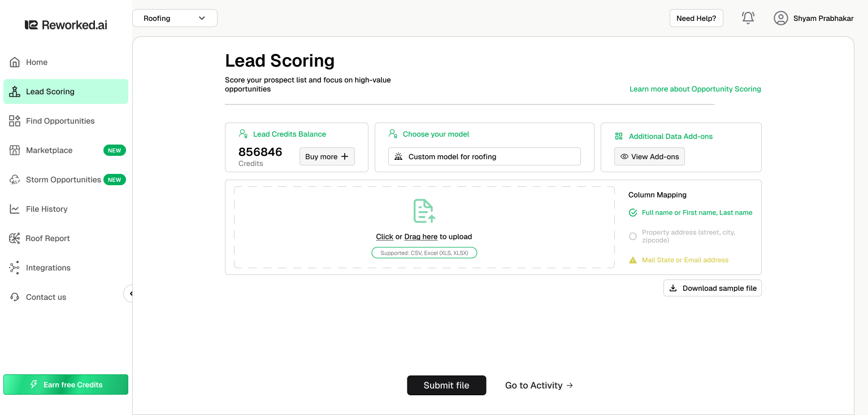This screenshot has width=868, height=415.
Task: Open the Roofing industry dropdown
Action: click(174, 18)
